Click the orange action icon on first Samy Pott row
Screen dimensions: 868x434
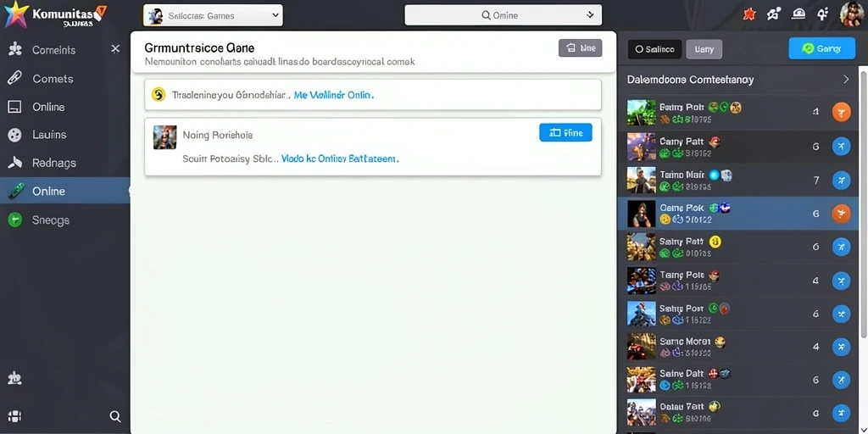841,113
